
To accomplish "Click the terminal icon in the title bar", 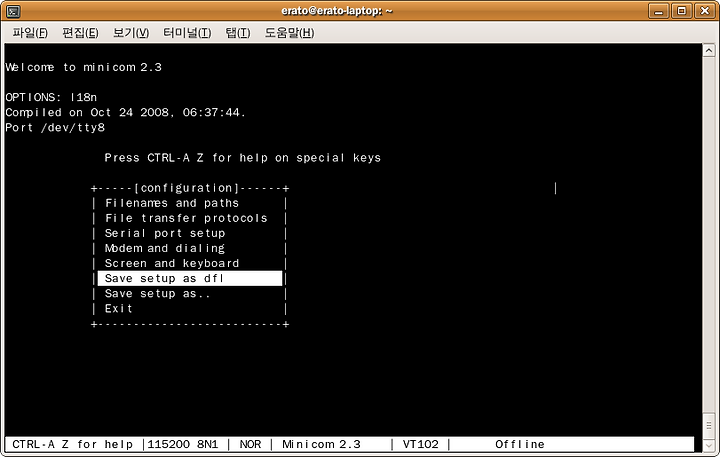I will [x=13, y=11].
